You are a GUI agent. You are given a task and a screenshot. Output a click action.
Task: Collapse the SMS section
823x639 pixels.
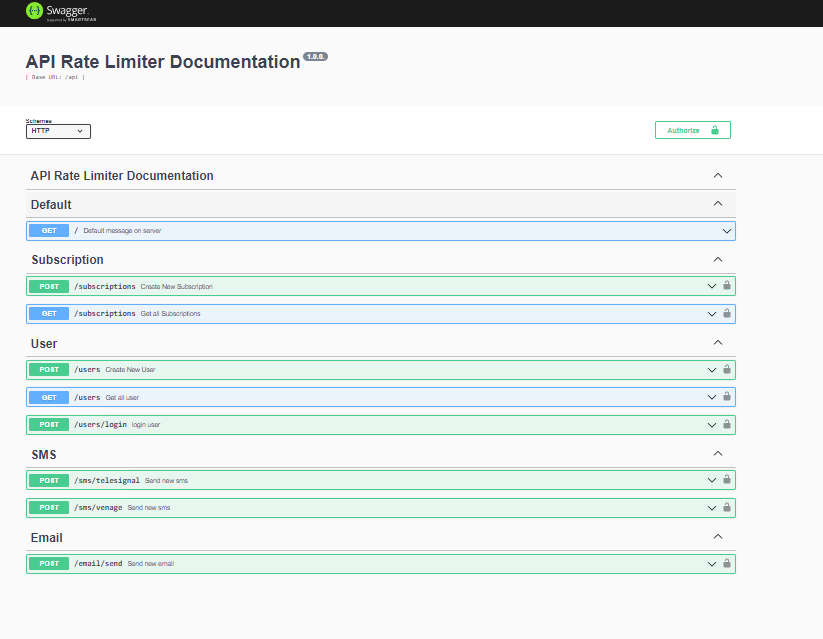(717, 453)
